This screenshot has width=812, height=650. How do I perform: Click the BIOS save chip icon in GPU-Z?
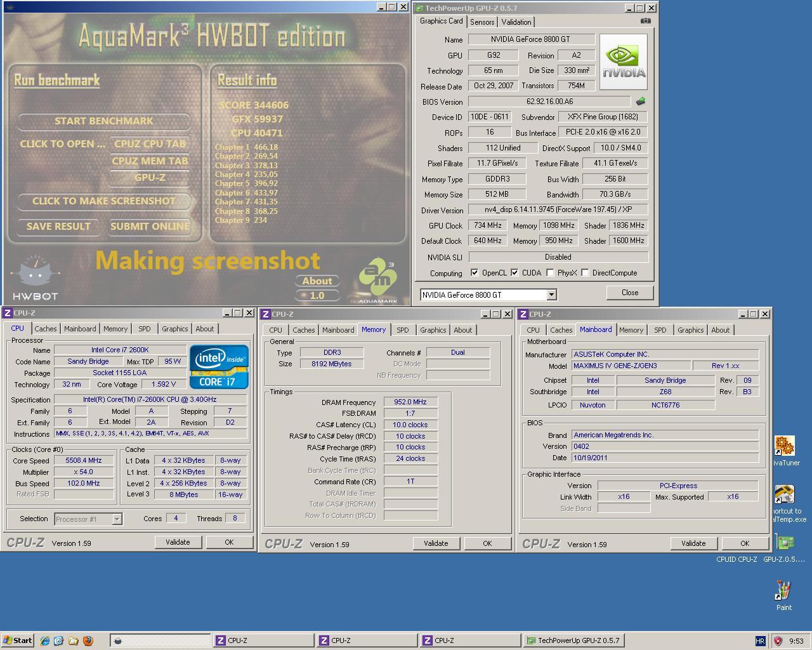[x=640, y=102]
